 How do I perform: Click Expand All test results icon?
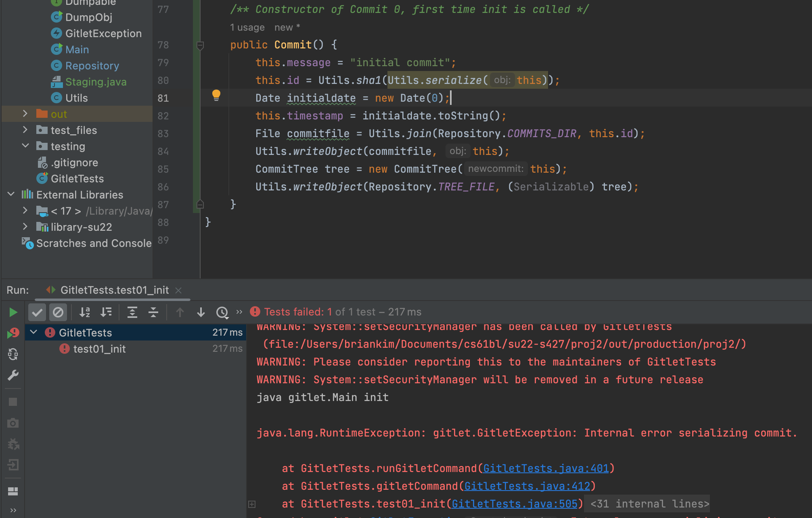[132, 312]
